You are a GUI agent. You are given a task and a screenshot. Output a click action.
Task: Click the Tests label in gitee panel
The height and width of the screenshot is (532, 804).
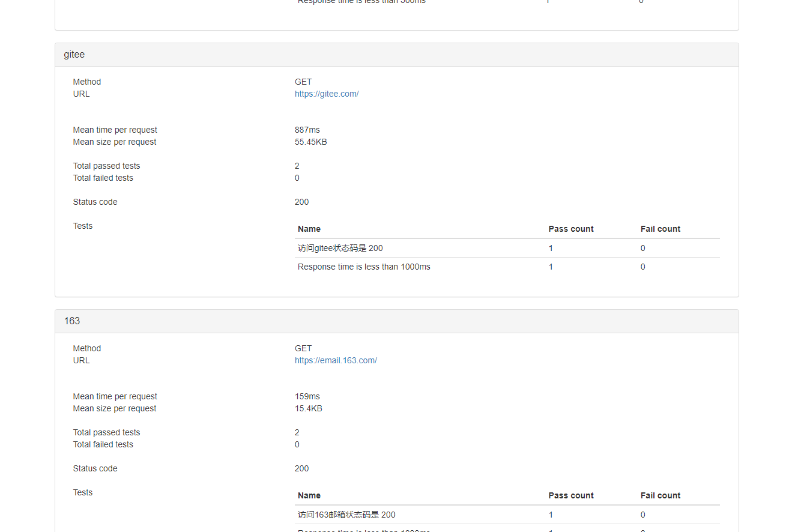click(x=83, y=226)
